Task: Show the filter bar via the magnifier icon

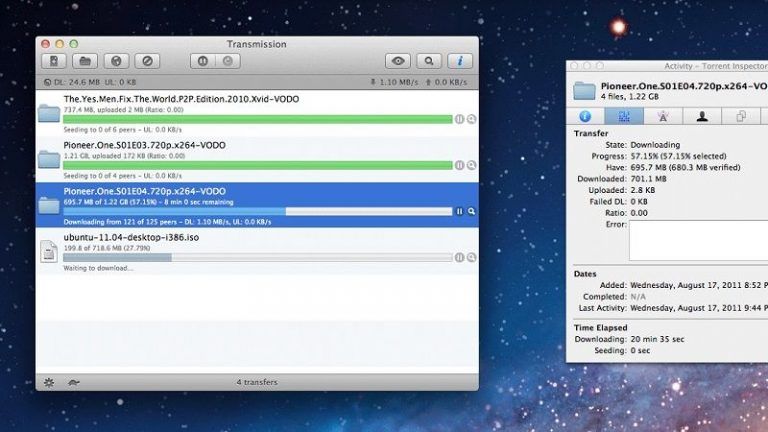Action: point(429,61)
